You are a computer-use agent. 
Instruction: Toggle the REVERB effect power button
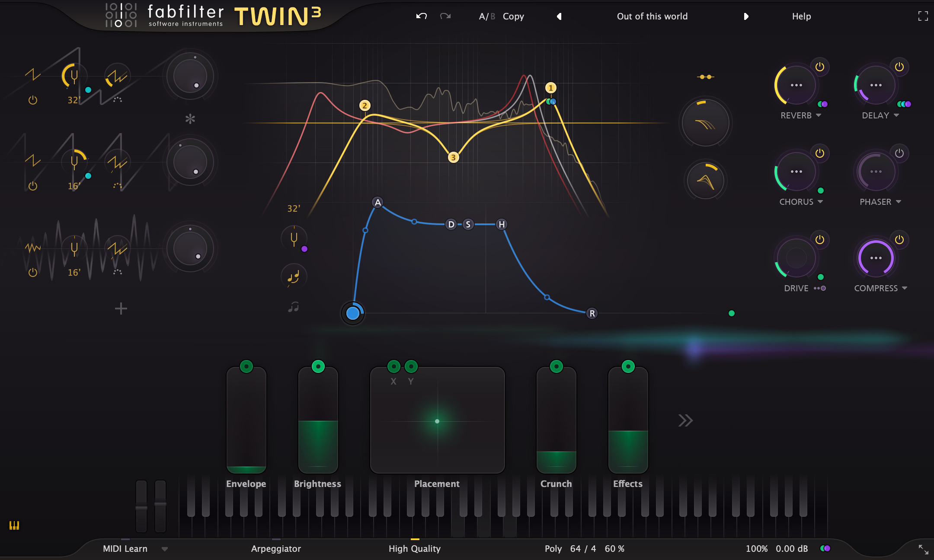click(x=819, y=66)
